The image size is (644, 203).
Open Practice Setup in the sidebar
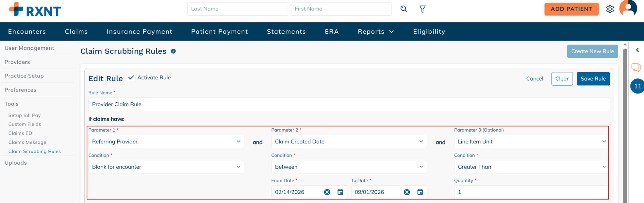tap(24, 76)
